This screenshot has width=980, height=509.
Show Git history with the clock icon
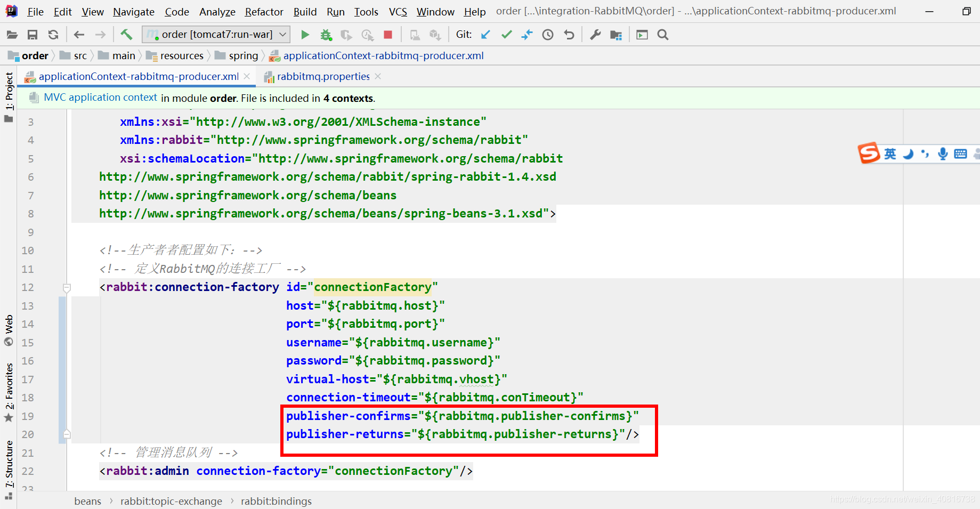[x=548, y=35]
